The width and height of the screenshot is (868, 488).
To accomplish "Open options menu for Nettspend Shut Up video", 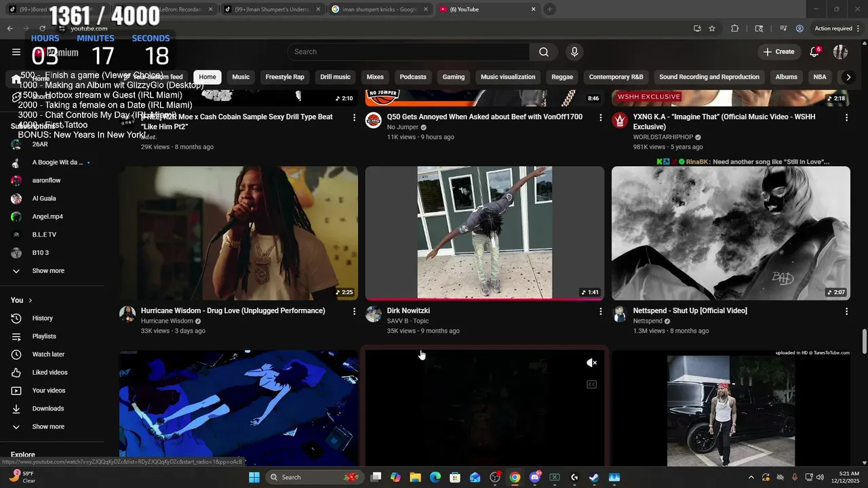I will pyautogui.click(x=846, y=311).
